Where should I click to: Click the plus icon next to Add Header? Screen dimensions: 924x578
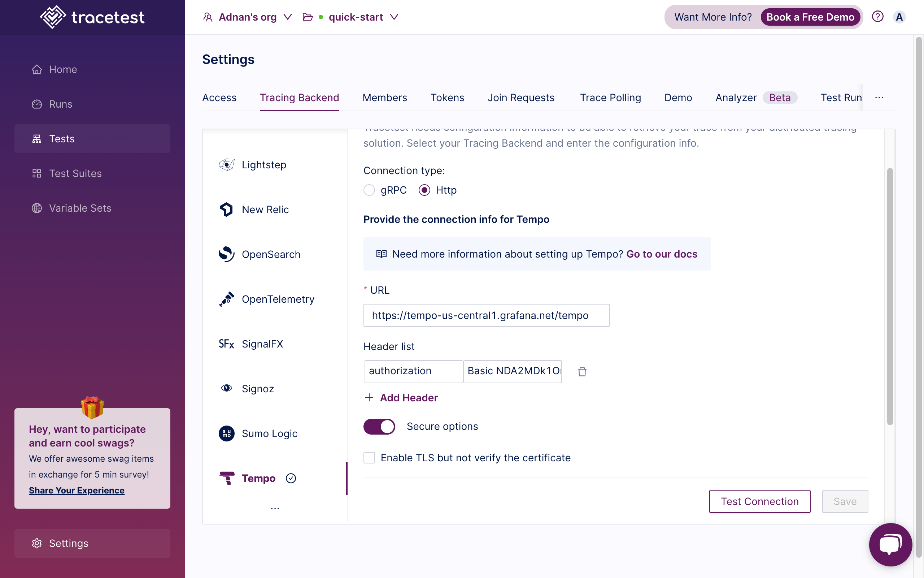(369, 398)
